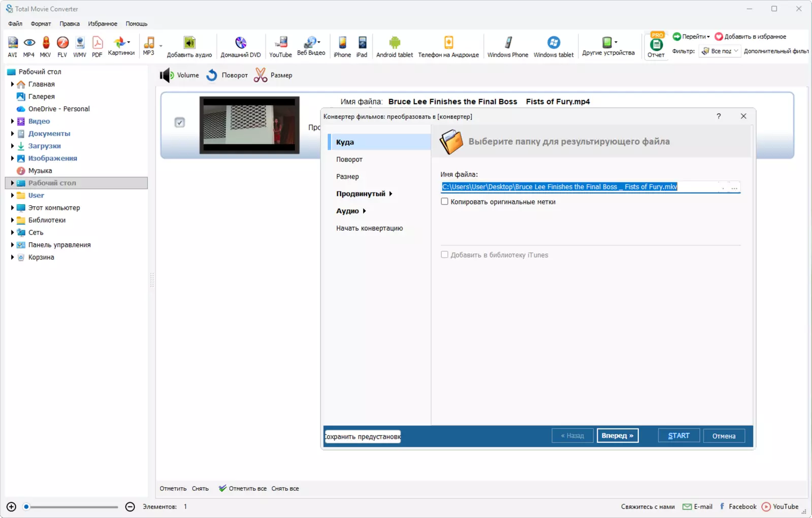Screen dimensions: 812x518
Task: Tick Добавить в библиотеку iTunes checkbox
Action: coord(444,255)
